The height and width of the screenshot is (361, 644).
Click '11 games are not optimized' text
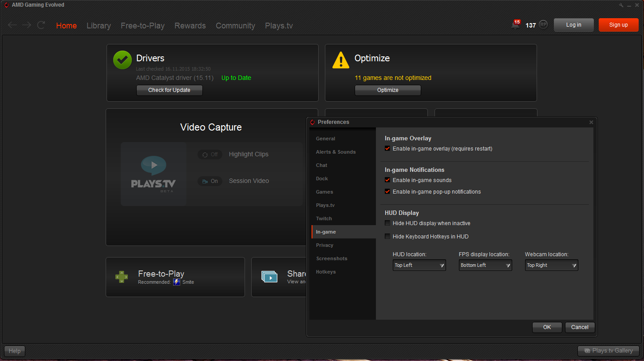click(393, 78)
